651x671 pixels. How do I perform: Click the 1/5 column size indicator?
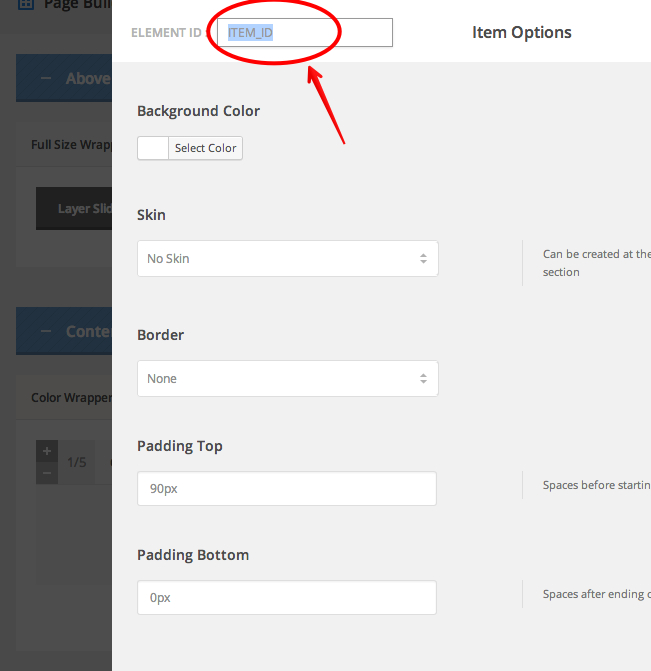click(77, 462)
